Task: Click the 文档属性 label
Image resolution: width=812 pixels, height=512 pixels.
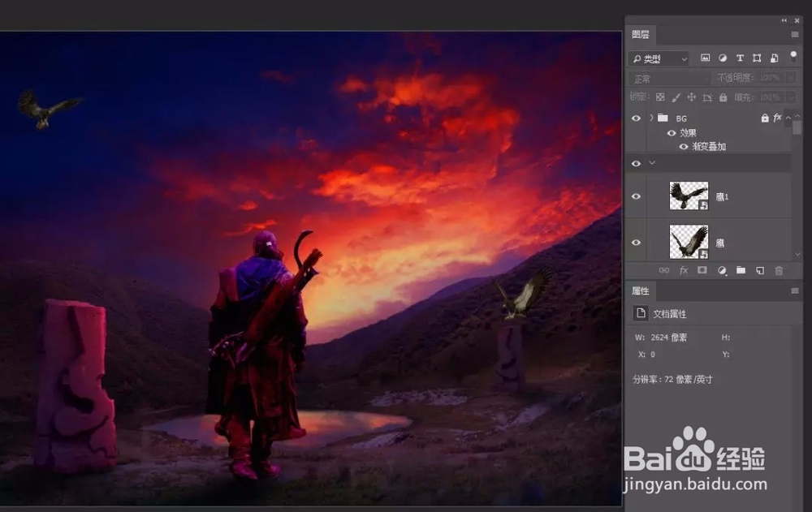Action: pos(670,314)
